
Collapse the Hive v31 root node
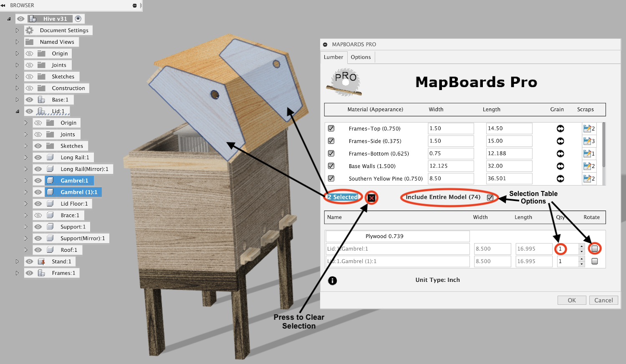click(x=8, y=19)
